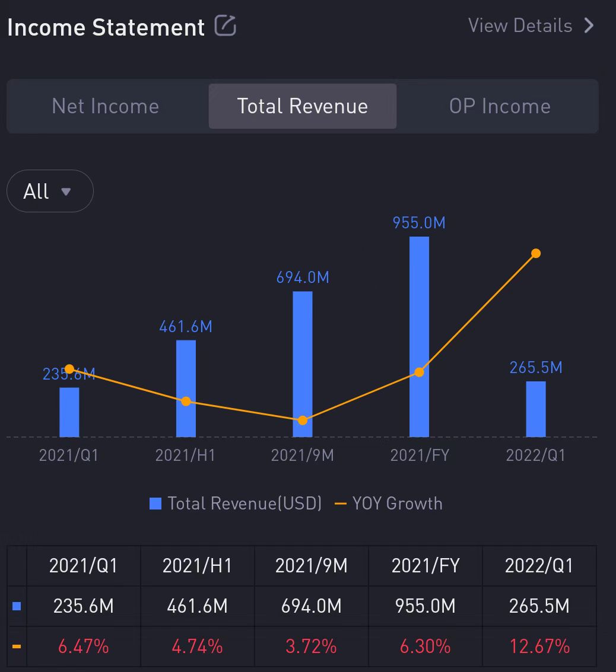
Task: Click the chevron arrow next to View Details
Action: pos(589,26)
